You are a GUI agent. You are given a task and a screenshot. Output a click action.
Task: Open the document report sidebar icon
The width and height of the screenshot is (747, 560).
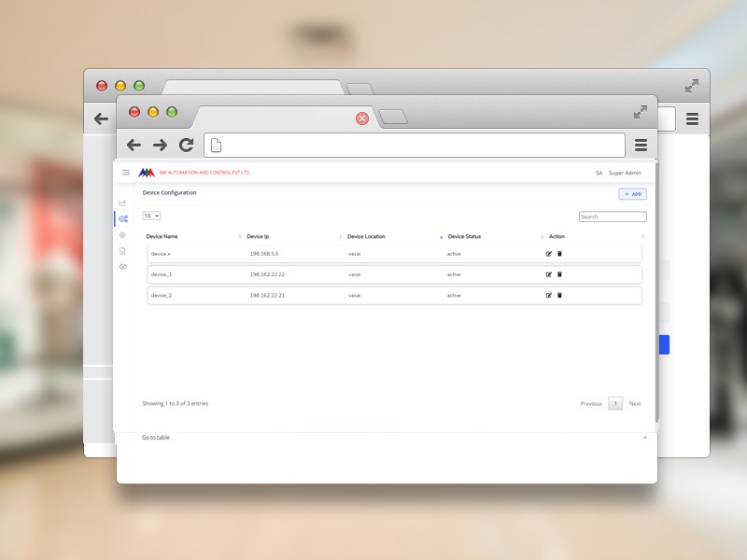122,251
